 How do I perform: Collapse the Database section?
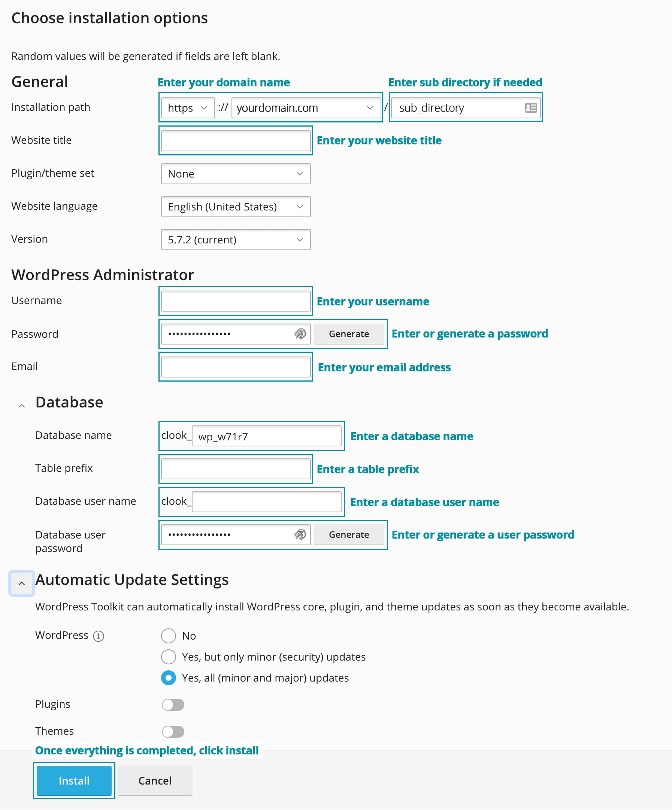click(x=22, y=405)
